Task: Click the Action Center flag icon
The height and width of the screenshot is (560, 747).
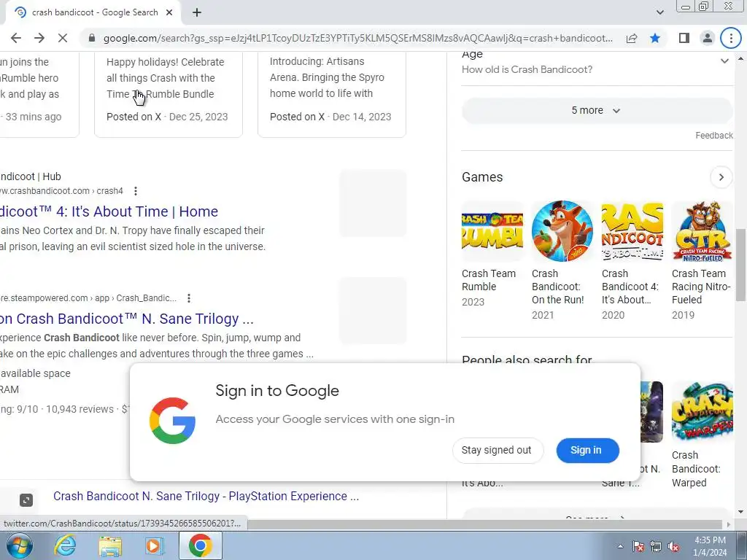Action: coord(638,546)
